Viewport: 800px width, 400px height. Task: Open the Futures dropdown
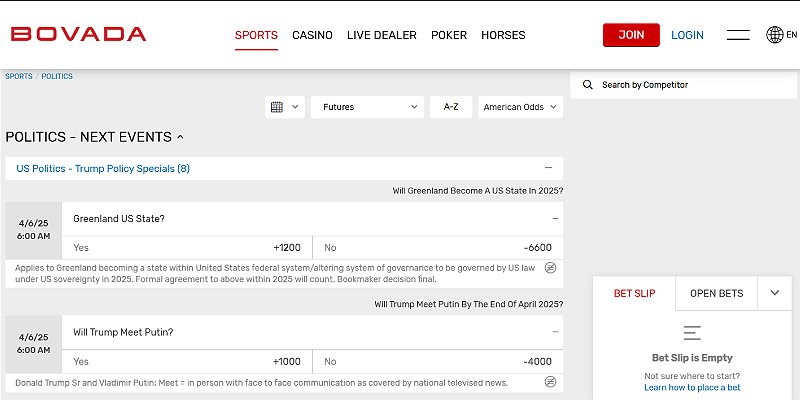[367, 107]
